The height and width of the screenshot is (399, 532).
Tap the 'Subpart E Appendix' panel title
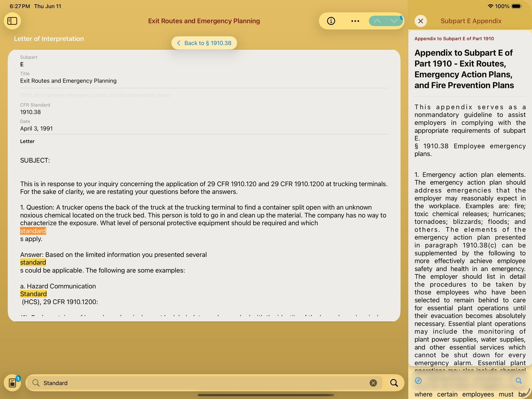[471, 21]
